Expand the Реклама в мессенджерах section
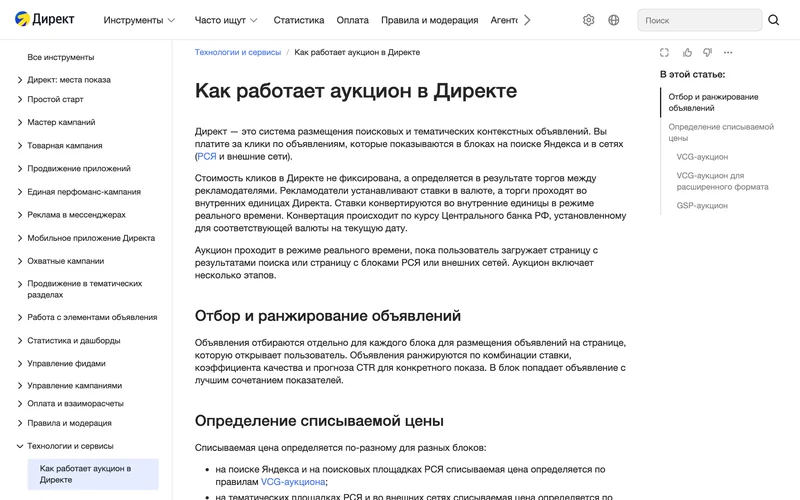Image resolution: width=800 pixels, height=500 pixels. click(x=71, y=215)
